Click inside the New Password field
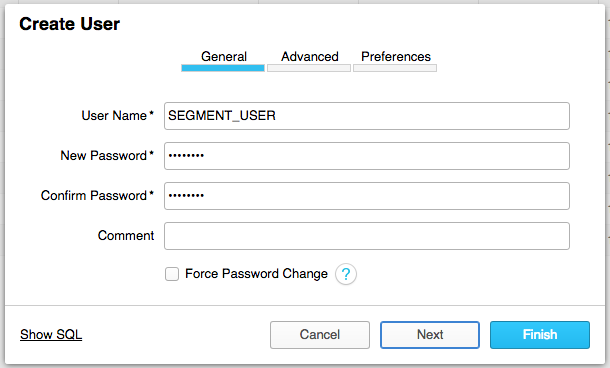 367,156
